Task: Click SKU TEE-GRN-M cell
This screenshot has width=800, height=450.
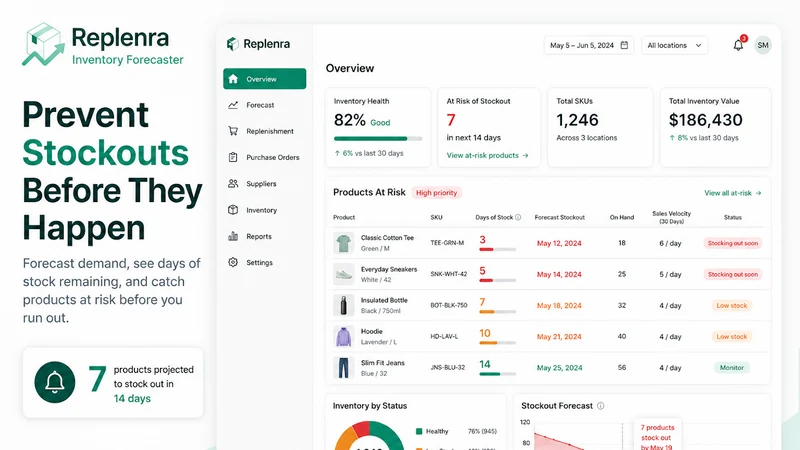Action: (447, 243)
